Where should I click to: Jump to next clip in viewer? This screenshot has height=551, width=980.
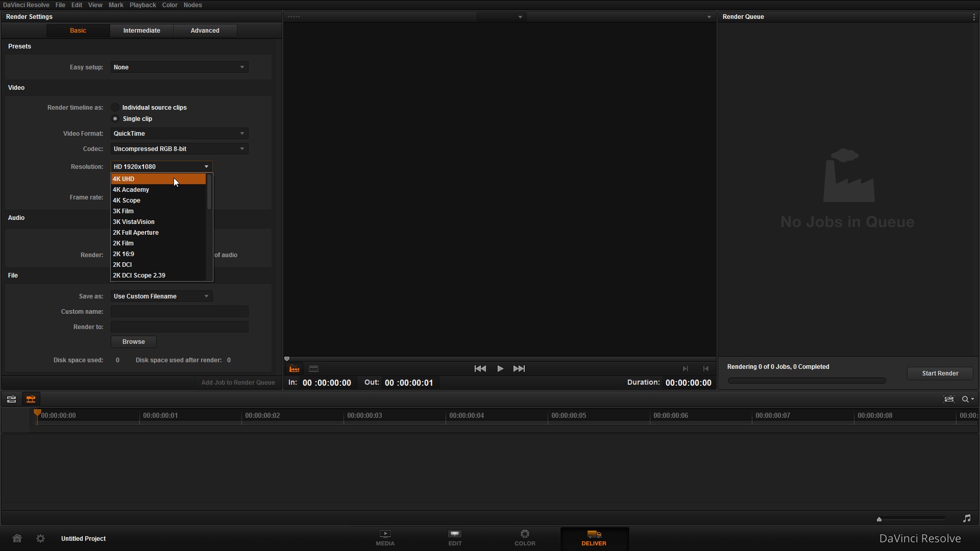(x=519, y=368)
